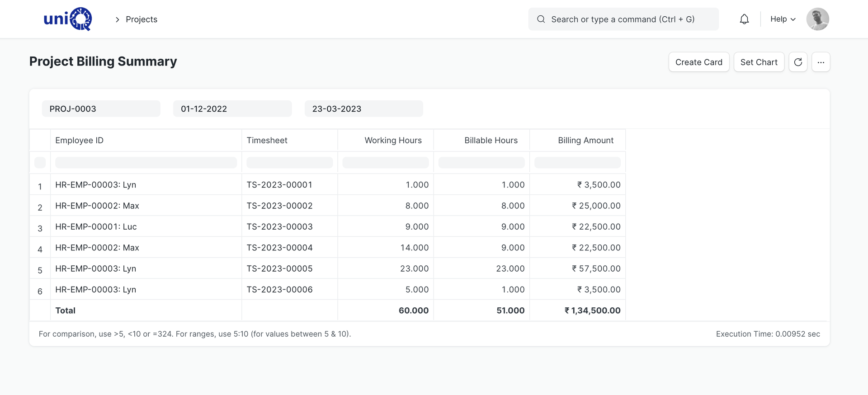Open the user avatar menu
This screenshot has width=868, height=395.
[817, 19]
